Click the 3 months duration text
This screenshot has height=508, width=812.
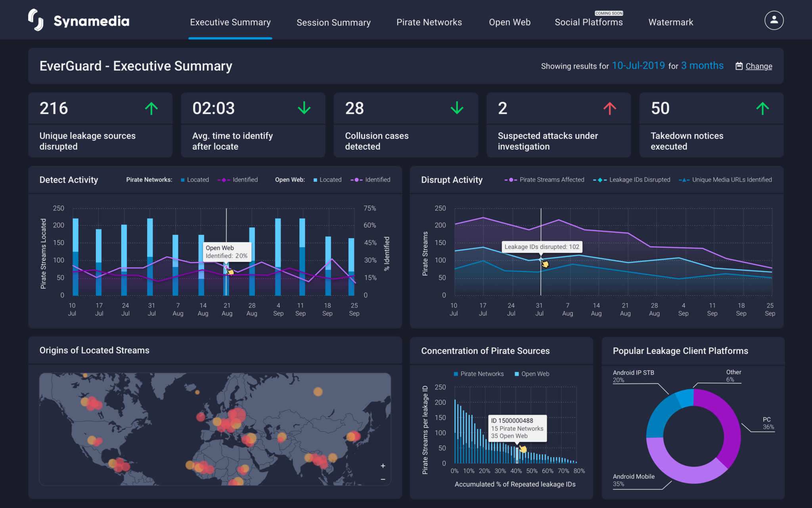(x=702, y=65)
